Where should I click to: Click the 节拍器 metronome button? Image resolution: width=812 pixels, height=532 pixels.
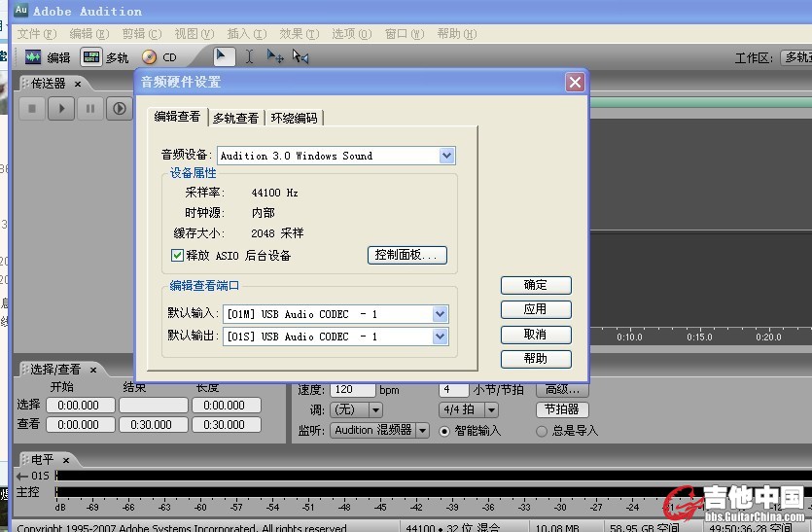(x=562, y=409)
